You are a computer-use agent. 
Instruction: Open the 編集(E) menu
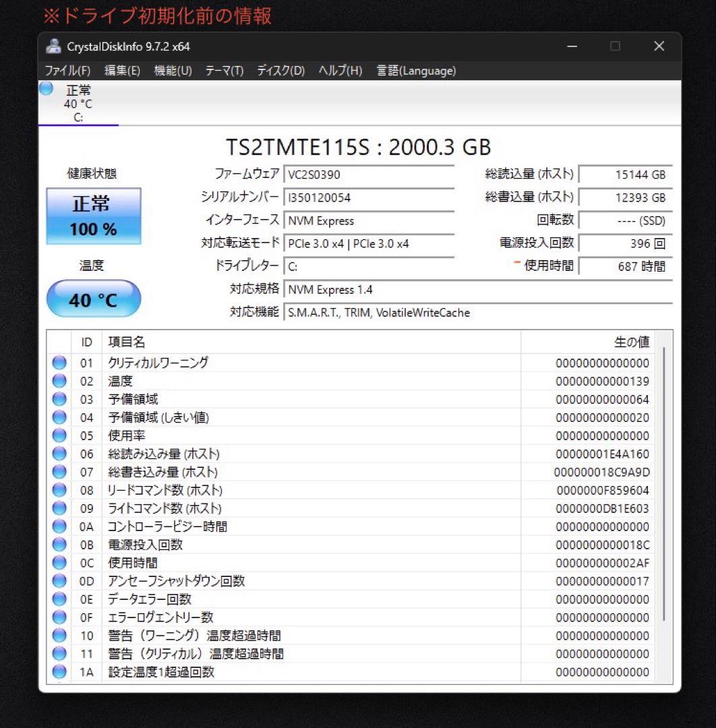pos(122,71)
